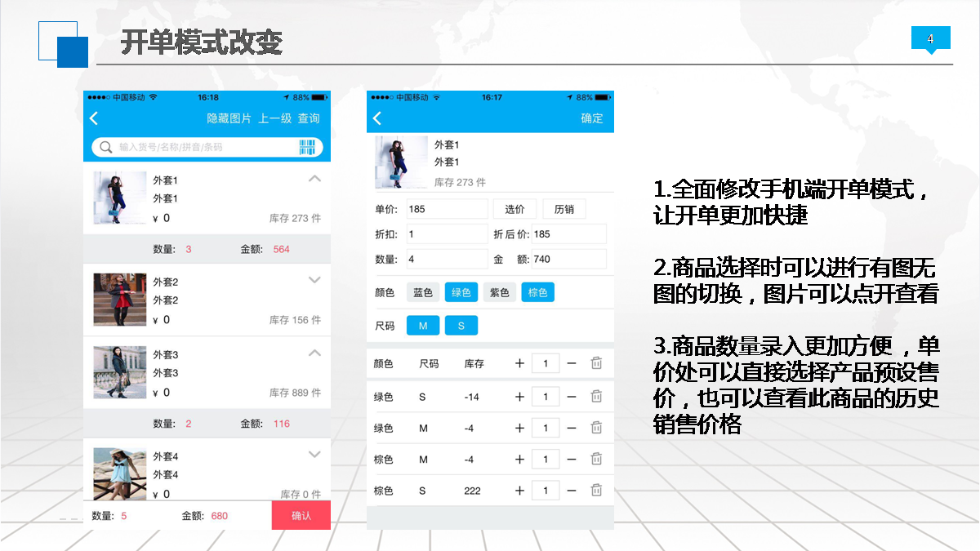Viewport: 980px width, 551px height.
Task: Toggle size M option
Action: [423, 326]
